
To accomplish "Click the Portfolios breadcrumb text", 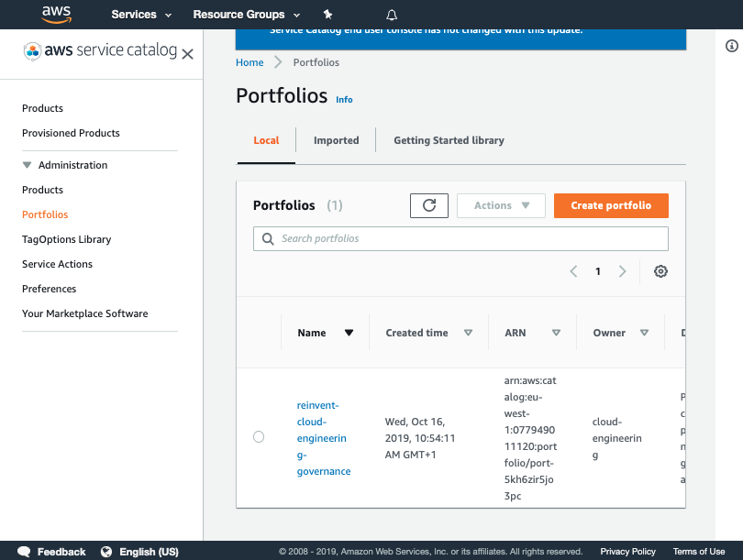I will coord(316,62).
